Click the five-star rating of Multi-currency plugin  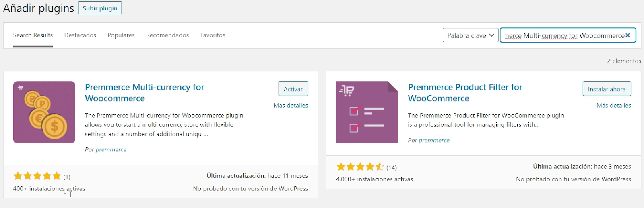pyautogui.click(x=37, y=176)
